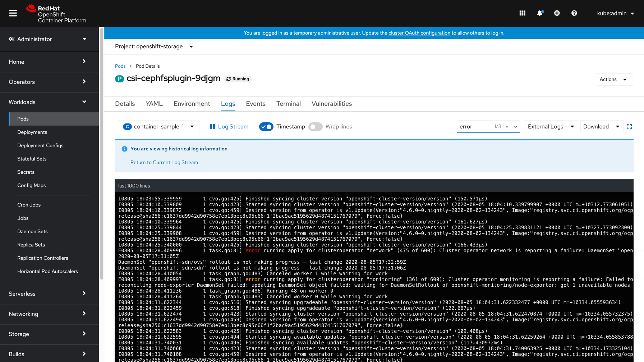The height and width of the screenshot is (362, 644).
Task: Click the pod P resource badge
Action: pos(119,79)
